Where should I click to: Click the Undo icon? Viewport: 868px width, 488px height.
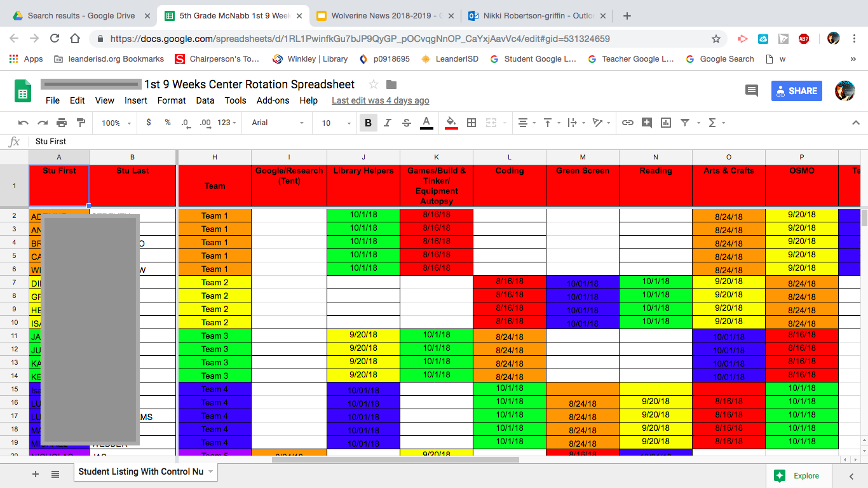tap(24, 123)
